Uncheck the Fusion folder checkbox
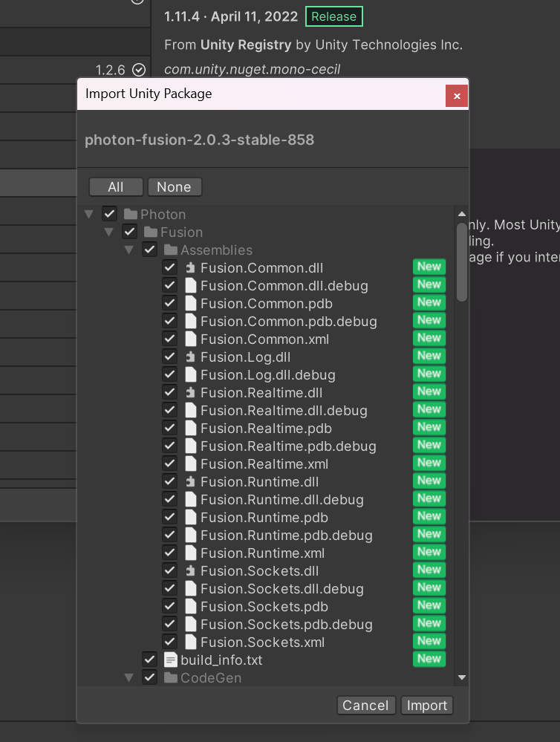The image size is (560, 742). [x=129, y=232]
